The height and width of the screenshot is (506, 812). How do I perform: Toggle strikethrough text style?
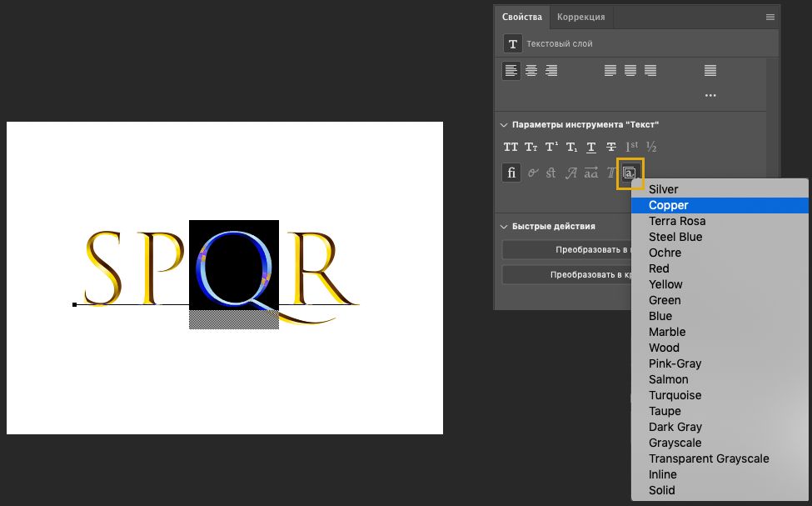611,148
